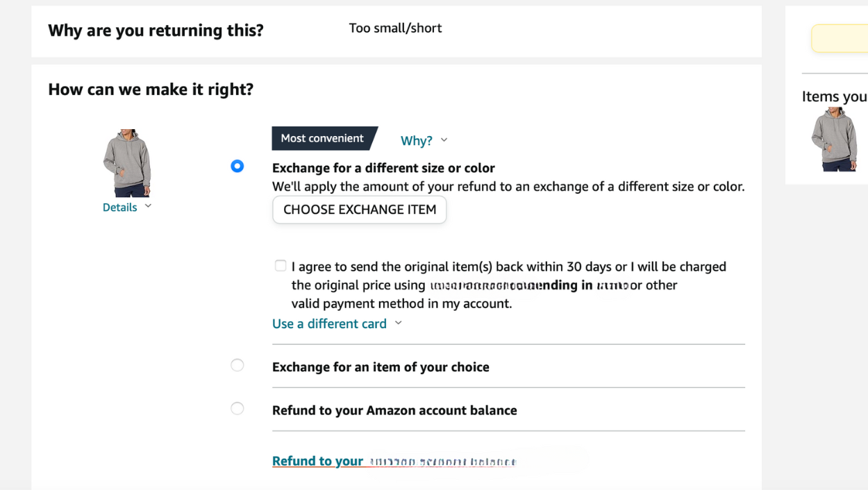Expand the arrow beside Why?
This screenshot has width=868, height=490.
point(444,140)
